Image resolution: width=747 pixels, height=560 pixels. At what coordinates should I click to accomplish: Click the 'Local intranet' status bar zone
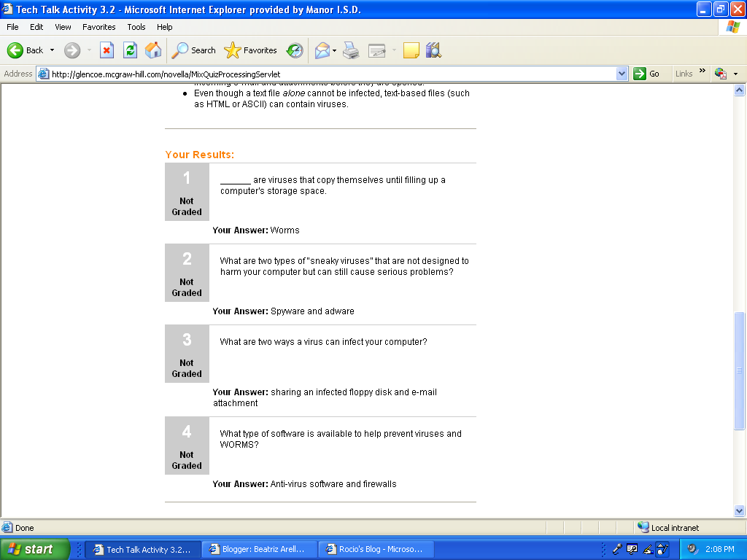tap(669, 528)
